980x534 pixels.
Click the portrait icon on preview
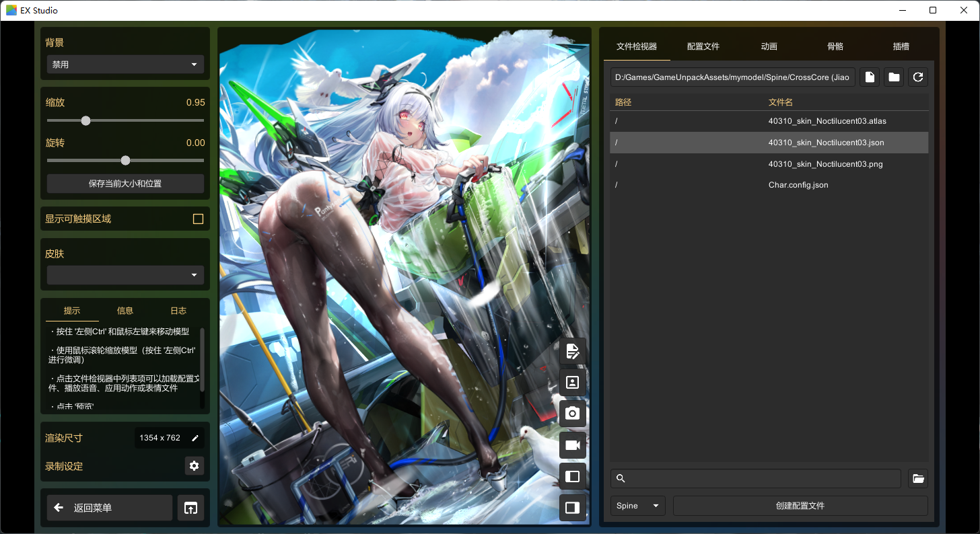[573, 383]
